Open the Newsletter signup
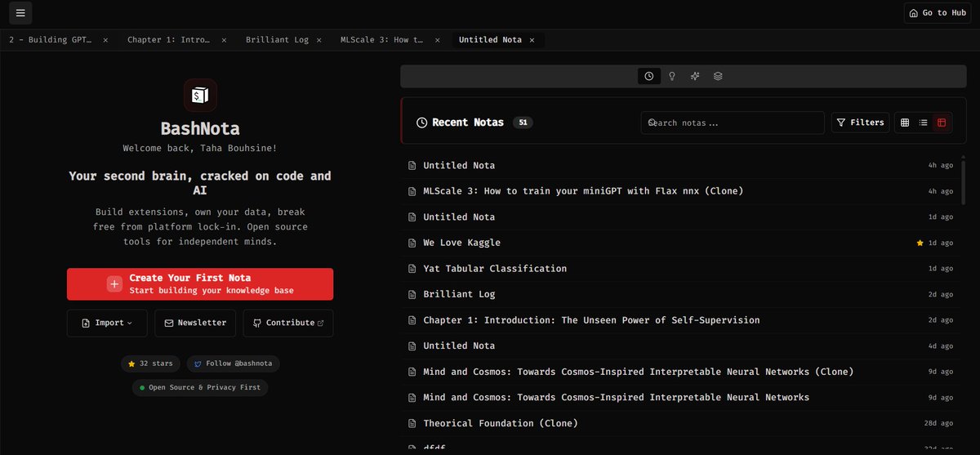The height and width of the screenshot is (455, 980). (195, 323)
